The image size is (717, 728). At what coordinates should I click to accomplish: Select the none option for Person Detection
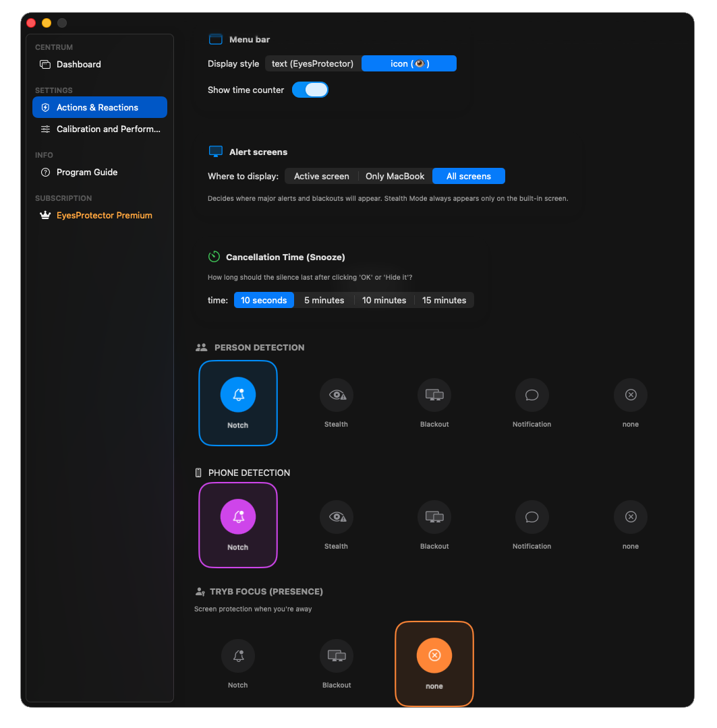[x=630, y=395]
